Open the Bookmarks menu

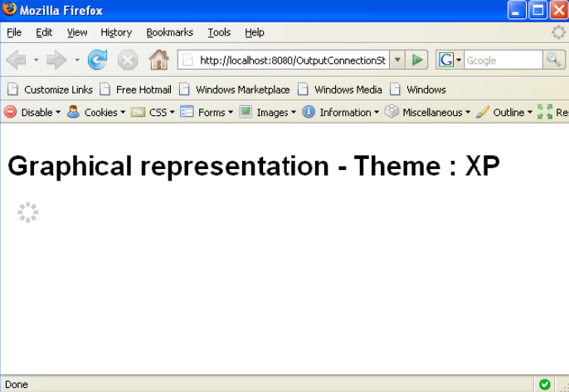(x=169, y=32)
